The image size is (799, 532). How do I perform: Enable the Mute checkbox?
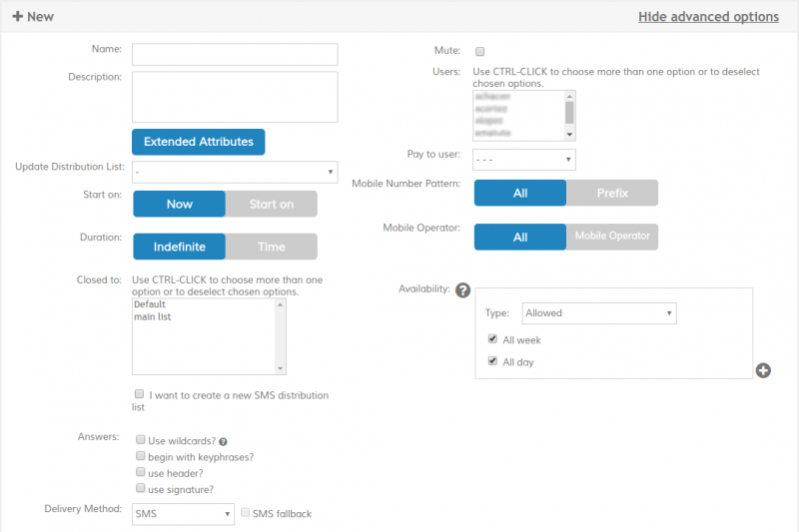[x=480, y=51]
